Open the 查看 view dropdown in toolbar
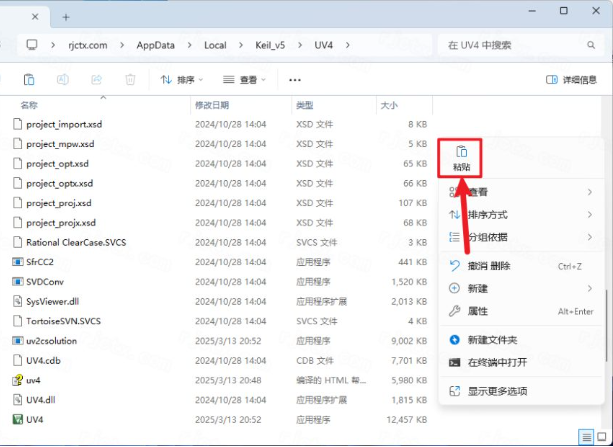This screenshot has width=613, height=447. pos(244,80)
